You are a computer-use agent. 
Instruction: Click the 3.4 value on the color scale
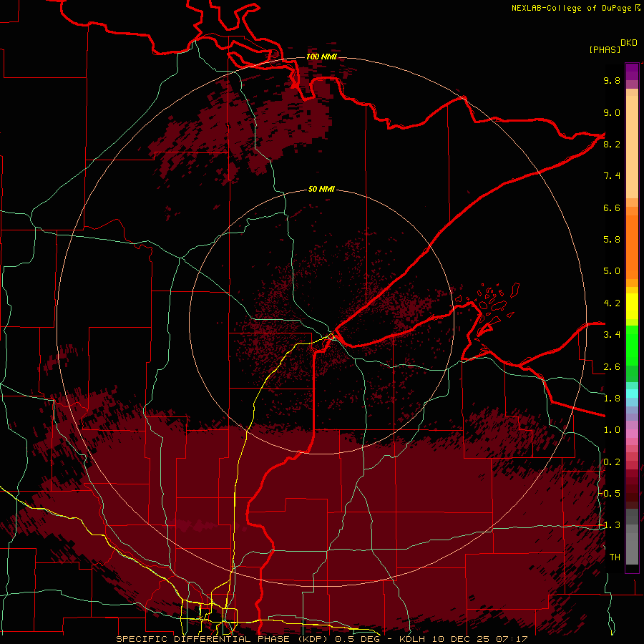click(612, 335)
